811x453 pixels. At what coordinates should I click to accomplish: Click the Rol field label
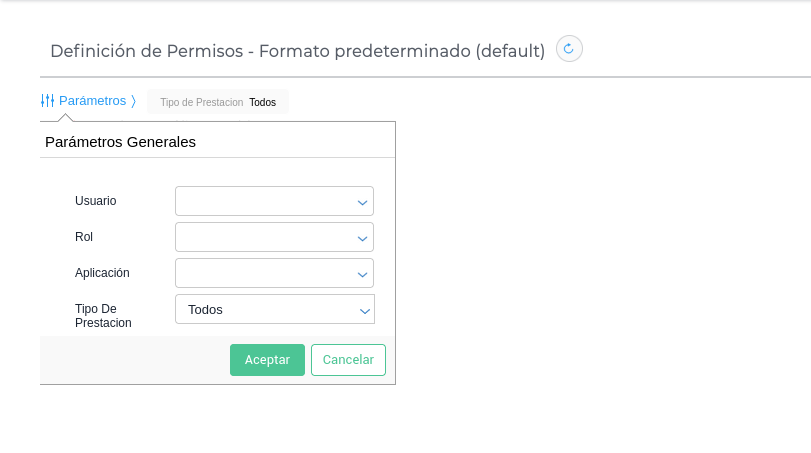tap(84, 237)
